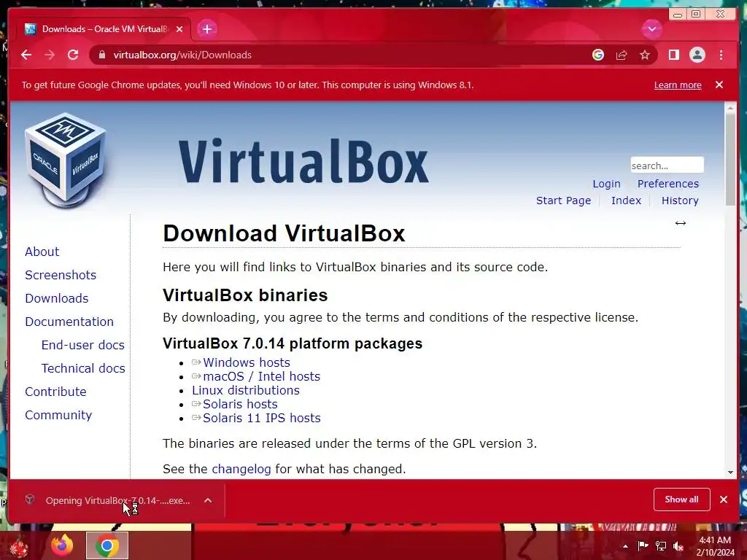Click the address bar URL
This screenshot has height=560, width=747.
coord(182,55)
